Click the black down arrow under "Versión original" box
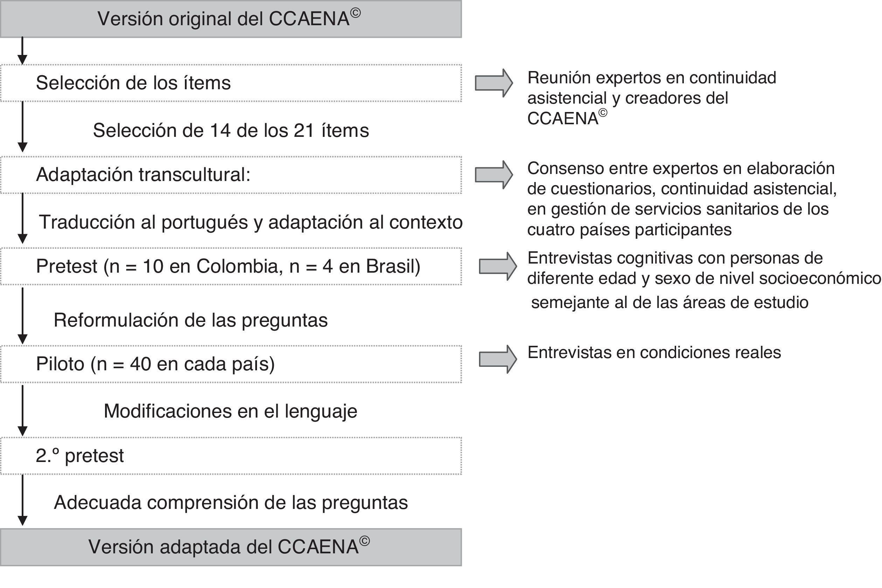 click(x=22, y=51)
